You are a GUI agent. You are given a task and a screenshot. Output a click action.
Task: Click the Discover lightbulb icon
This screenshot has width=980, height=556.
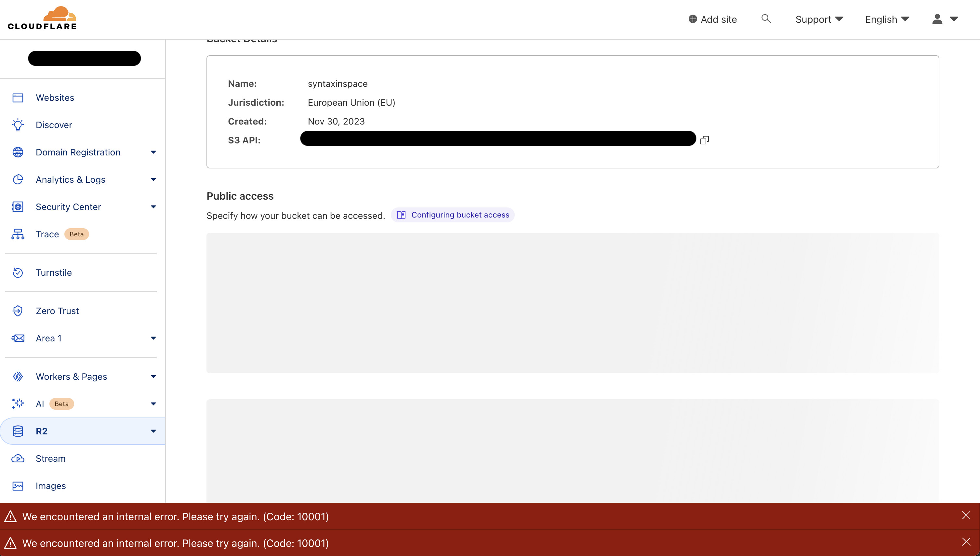[x=18, y=125]
